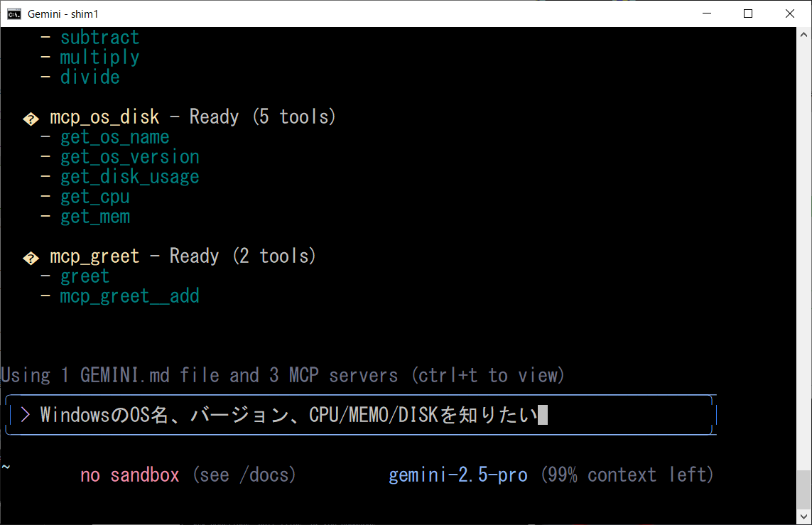
Task: Select the mcp_greet__add tool entry
Action: pyautogui.click(x=129, y=296)
